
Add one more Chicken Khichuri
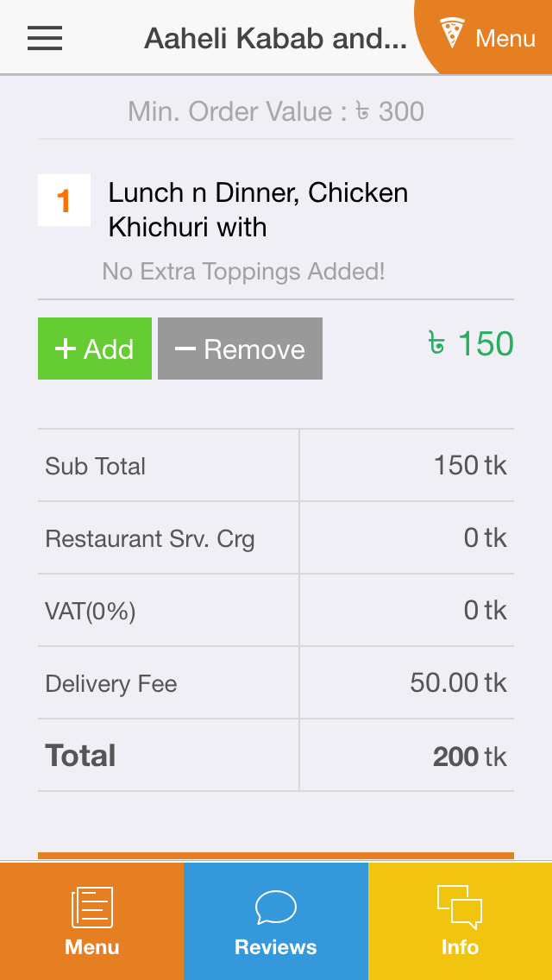point(95,349)
